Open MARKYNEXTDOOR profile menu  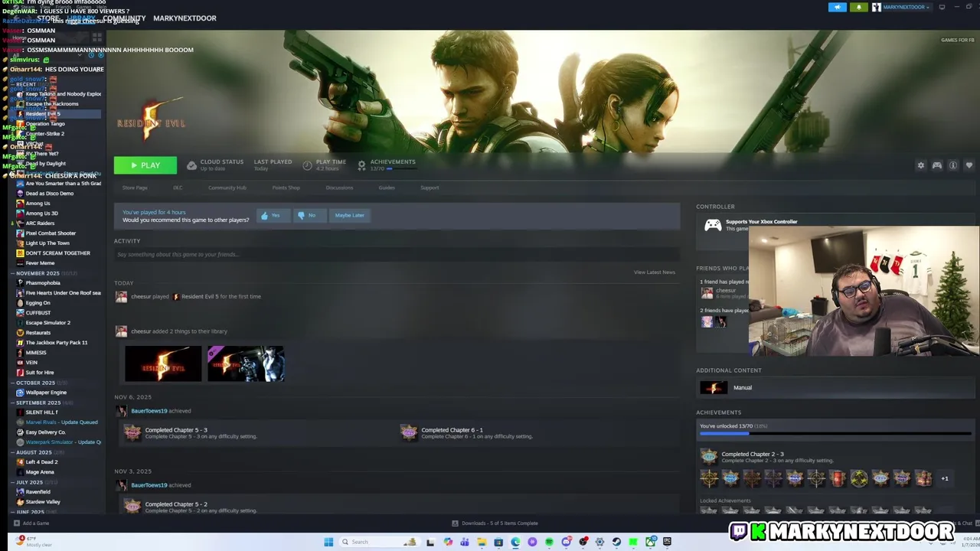point(185,18)
